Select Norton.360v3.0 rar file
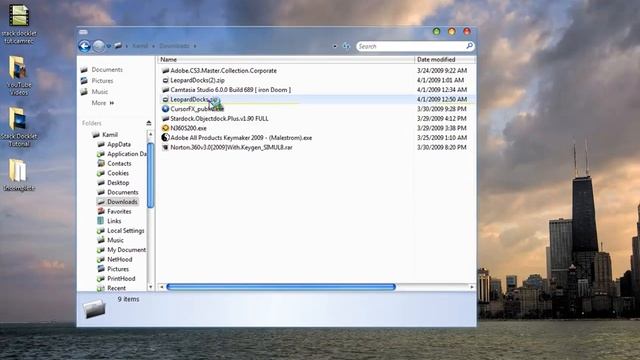The image size is (640, 360). (x=231, y=147)
